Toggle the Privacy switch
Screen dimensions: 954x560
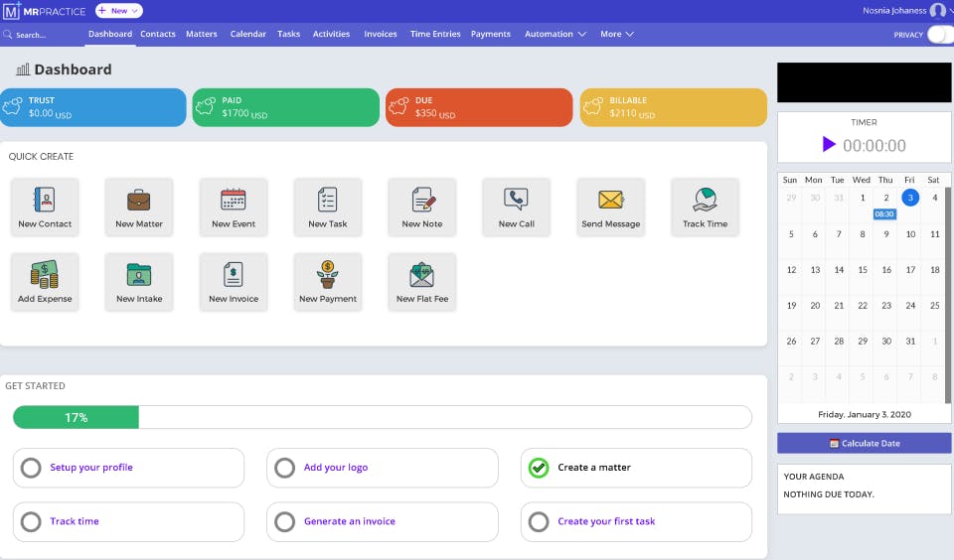[940, 35]
